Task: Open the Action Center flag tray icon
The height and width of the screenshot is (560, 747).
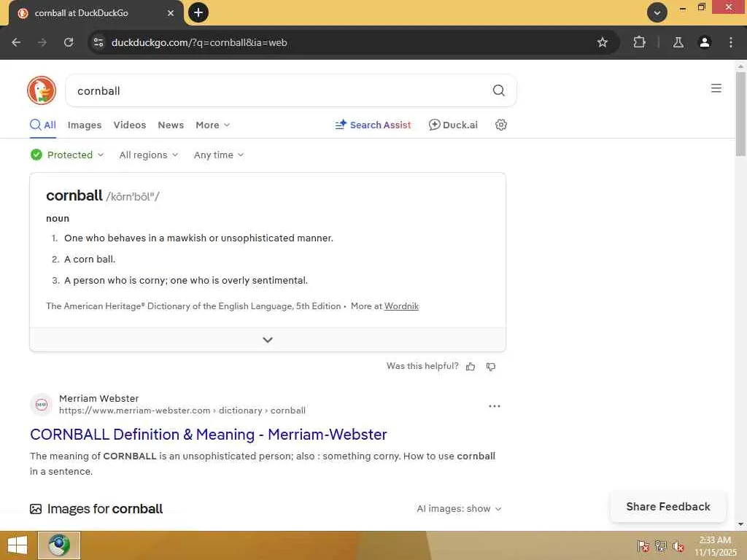Action: tap(643, 546)
